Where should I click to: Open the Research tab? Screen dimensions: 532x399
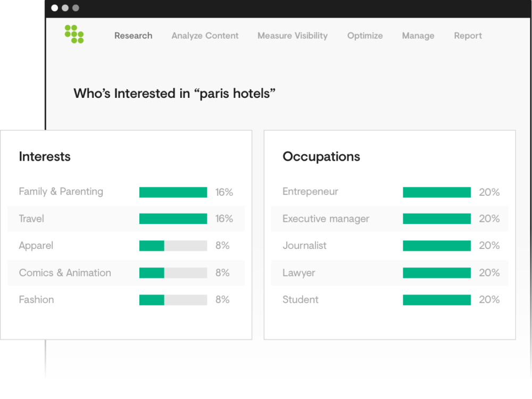133,36
